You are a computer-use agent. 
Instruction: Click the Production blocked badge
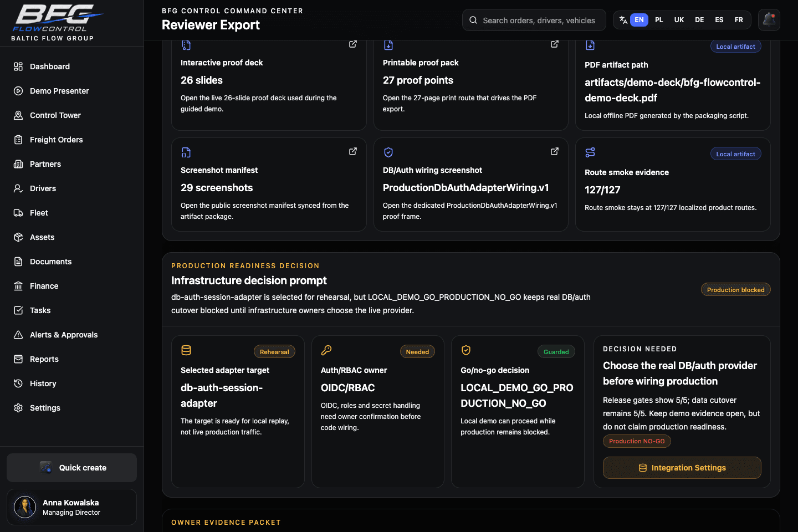click(x=735, y=290)
